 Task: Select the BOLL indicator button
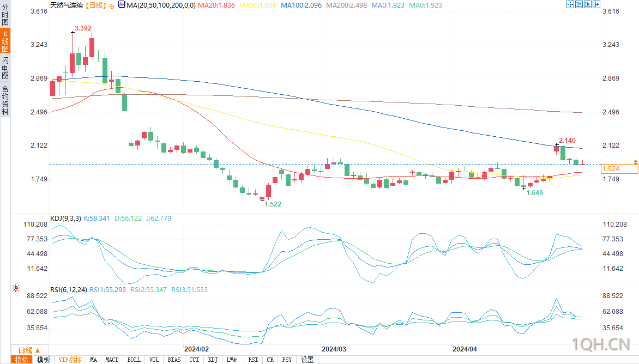click(134, 360)
